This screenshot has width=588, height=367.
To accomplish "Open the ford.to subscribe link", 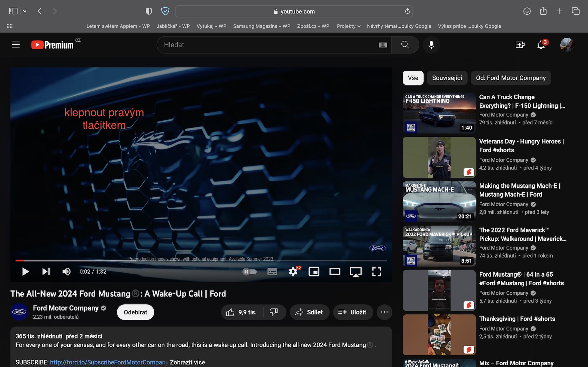I will (x=109, y=362).
